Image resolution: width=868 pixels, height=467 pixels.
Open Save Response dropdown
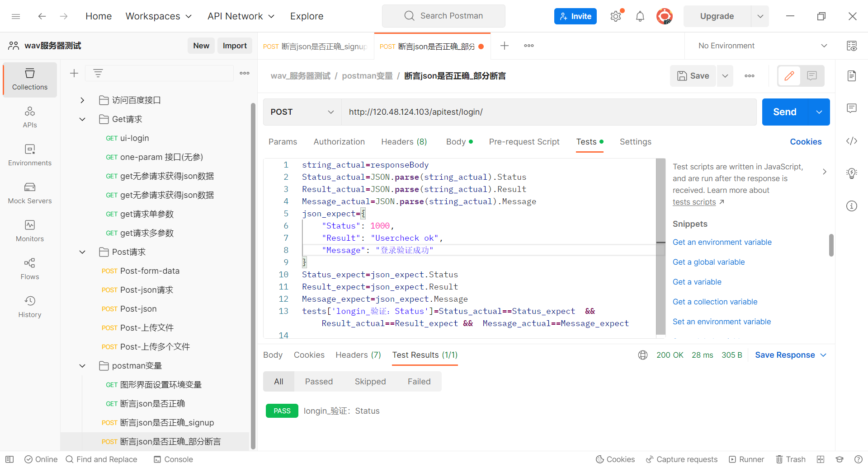(791, 355)
